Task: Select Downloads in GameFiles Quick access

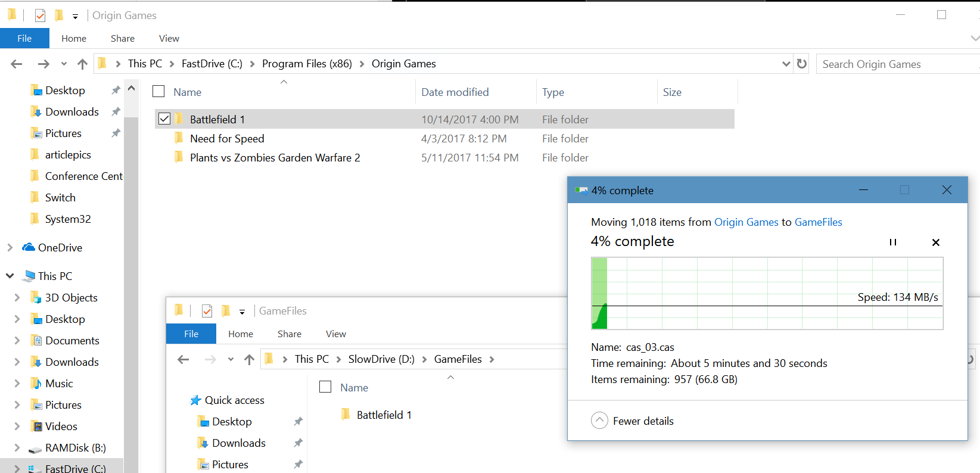Action: pyautogui.click(x=239, y=443)
